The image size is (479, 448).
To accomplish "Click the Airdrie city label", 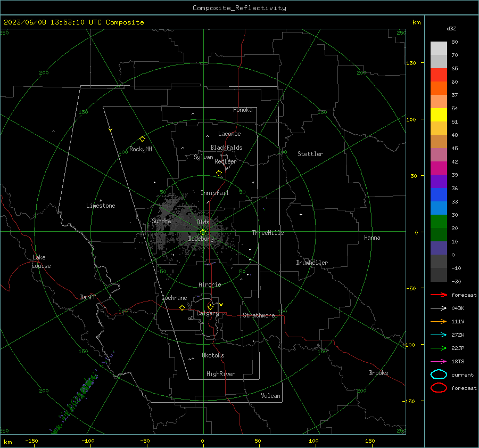I will (x=210, y=284).
